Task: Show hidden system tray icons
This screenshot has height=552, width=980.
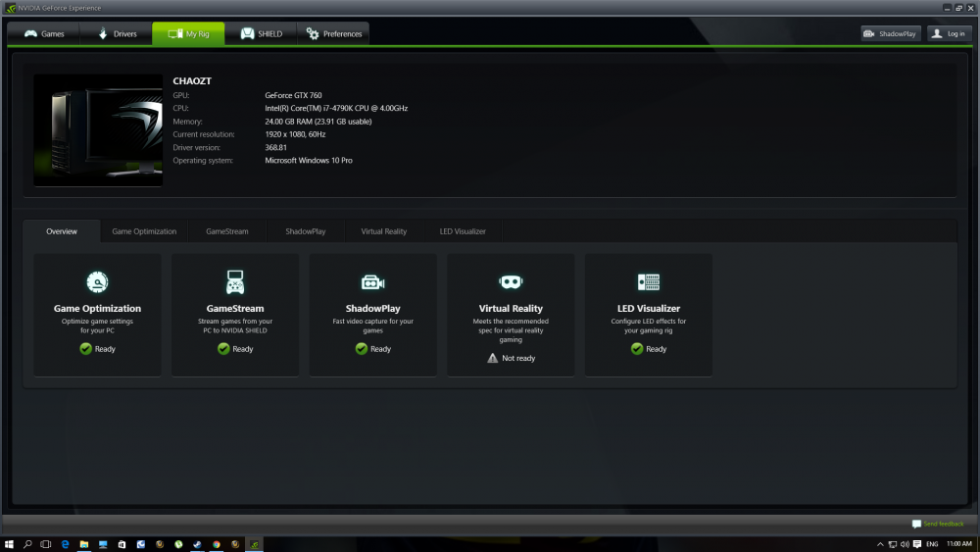Action: pos(881,544)
